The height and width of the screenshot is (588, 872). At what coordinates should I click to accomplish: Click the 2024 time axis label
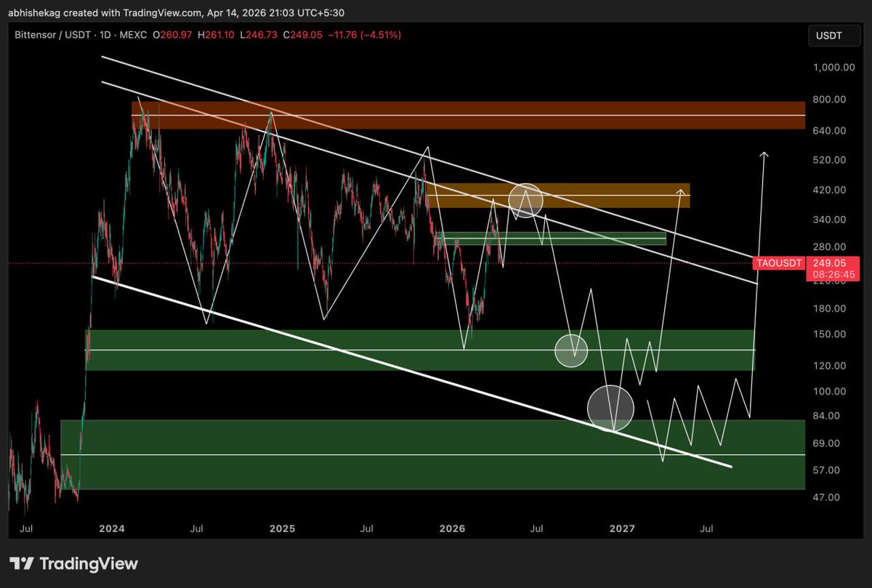[x=113, y=529]
